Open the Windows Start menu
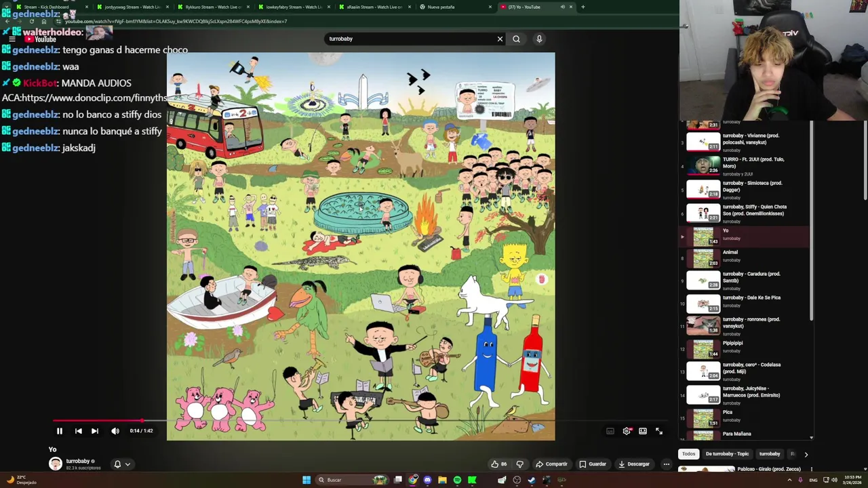The height and width of the screenshot is (488, 868). point(307,480)
